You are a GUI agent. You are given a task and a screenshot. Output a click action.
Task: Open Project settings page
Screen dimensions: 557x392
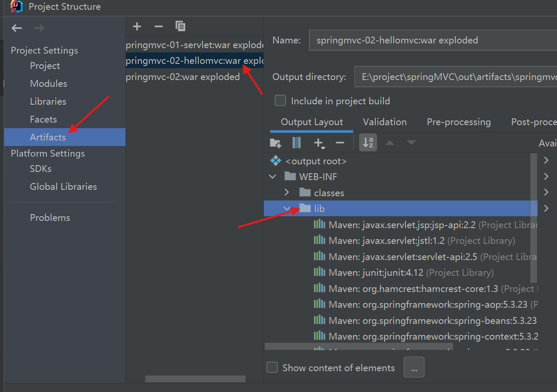(45, 66)
